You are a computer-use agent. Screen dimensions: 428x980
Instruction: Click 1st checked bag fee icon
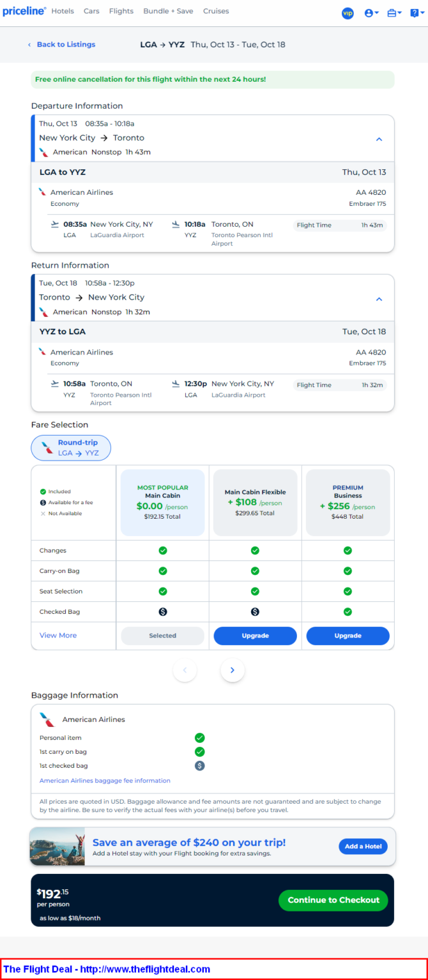click(199, 765)
